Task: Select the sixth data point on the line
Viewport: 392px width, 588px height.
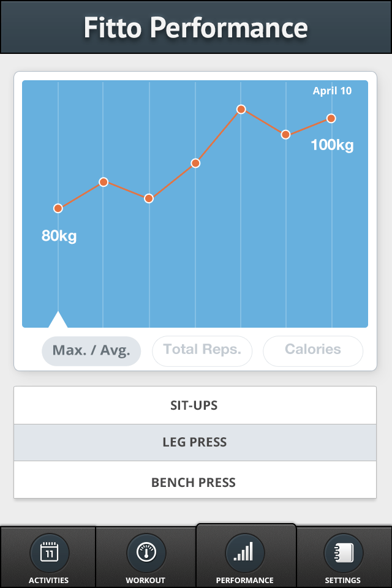Action: click(285, 135)
